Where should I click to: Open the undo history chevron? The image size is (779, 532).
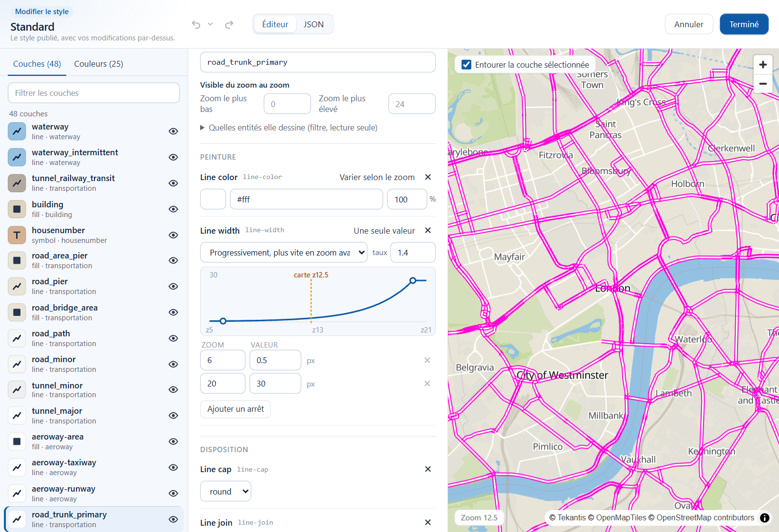(210, 24)
